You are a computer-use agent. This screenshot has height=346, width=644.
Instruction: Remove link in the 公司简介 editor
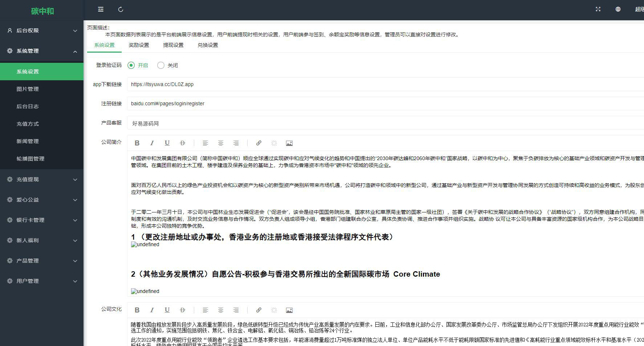click(274, 143)
